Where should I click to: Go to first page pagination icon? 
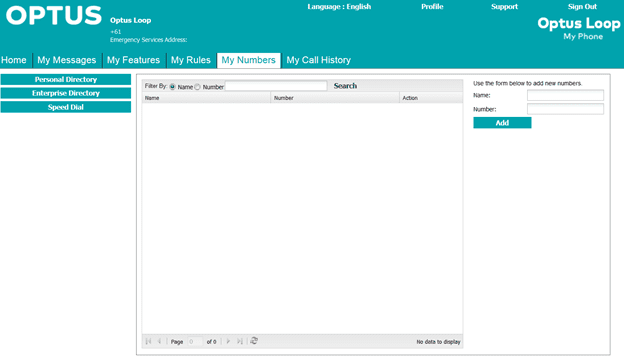[148, 341]
